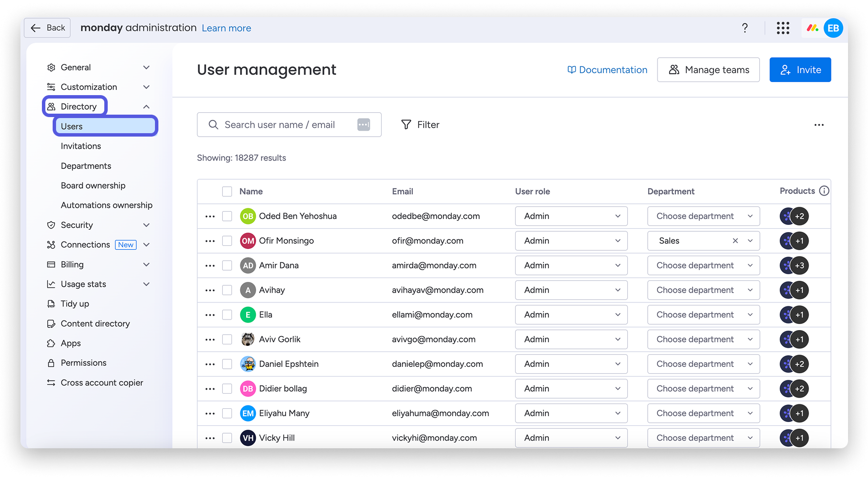Screen dimensions: 868x480
Task: Select all users with header checkbox
Action: click(x=227, y=192)
